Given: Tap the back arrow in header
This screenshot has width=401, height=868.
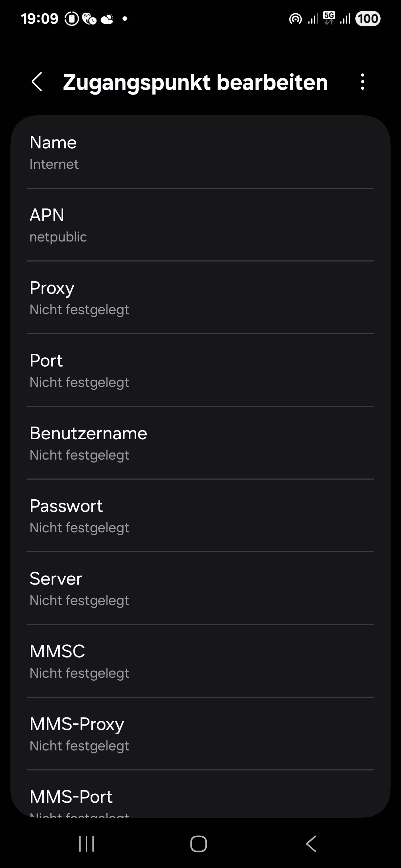Looking at the screenshot, I should coord(37,82).
